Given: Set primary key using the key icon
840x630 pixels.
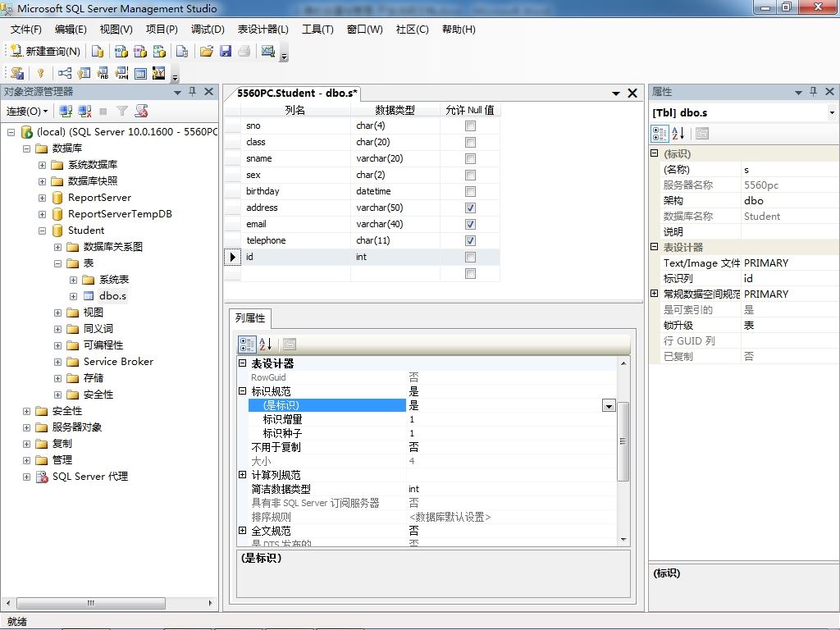Looking at the screenshot, I should 41,73.
